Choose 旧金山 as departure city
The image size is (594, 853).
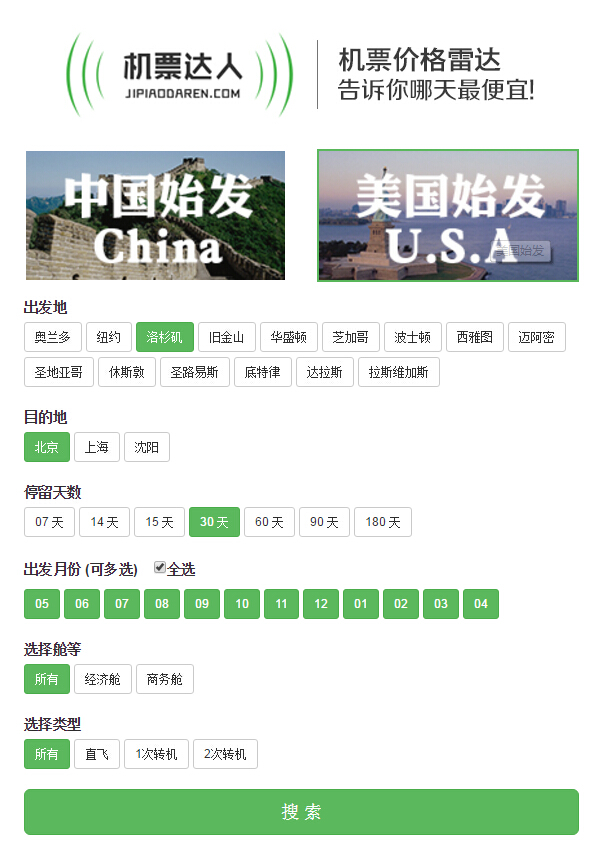(226, 337)
